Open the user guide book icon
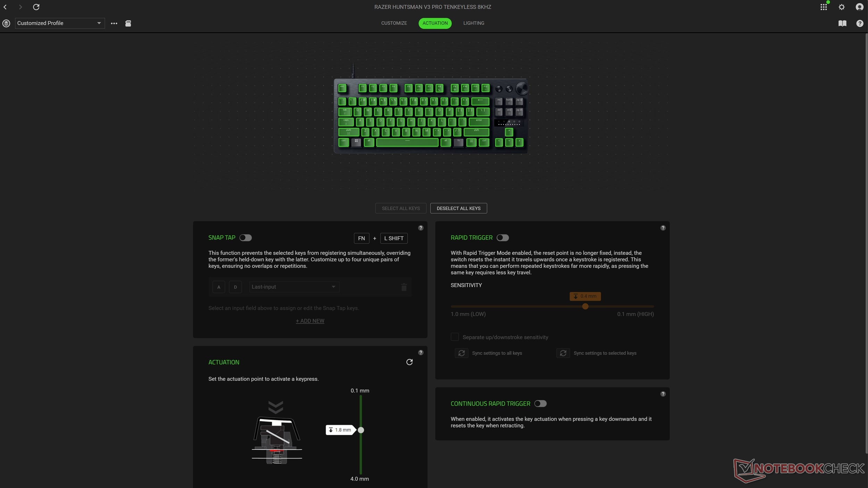 point(842,23)
